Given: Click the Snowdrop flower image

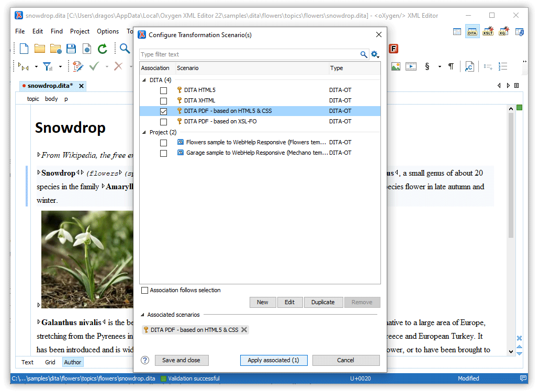Looking at the screenshot, I should (x=87, y=259).
